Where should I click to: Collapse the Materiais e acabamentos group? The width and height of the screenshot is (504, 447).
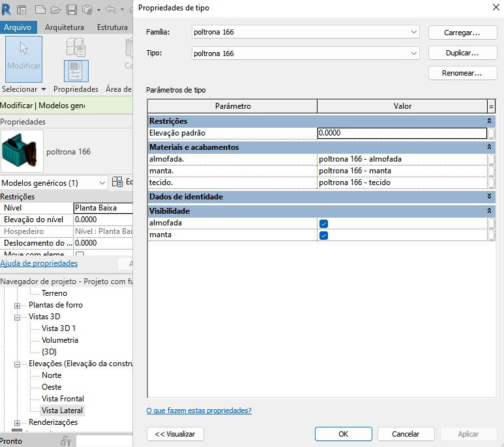click(489, 147)
